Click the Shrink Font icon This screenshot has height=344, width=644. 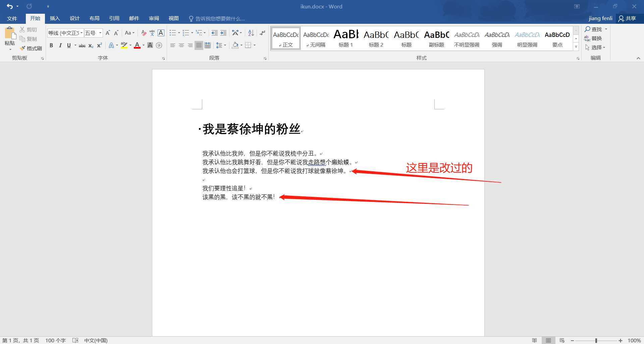click(116, 33)
